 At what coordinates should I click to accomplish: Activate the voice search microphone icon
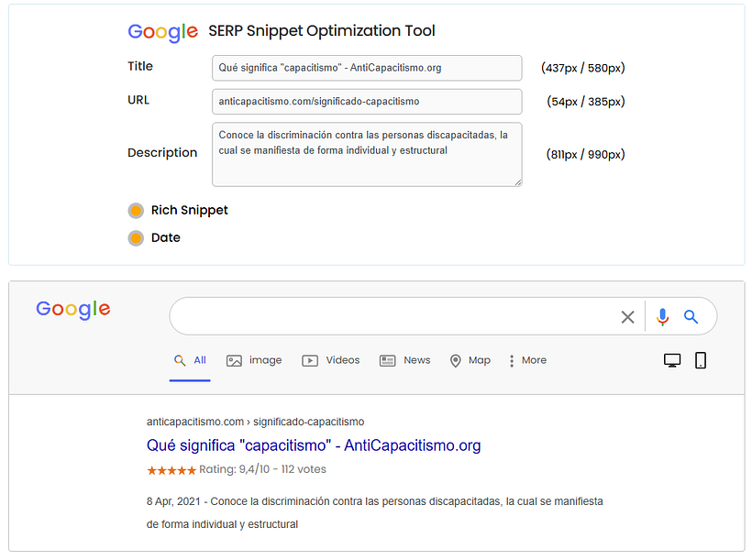click(663, 317)
